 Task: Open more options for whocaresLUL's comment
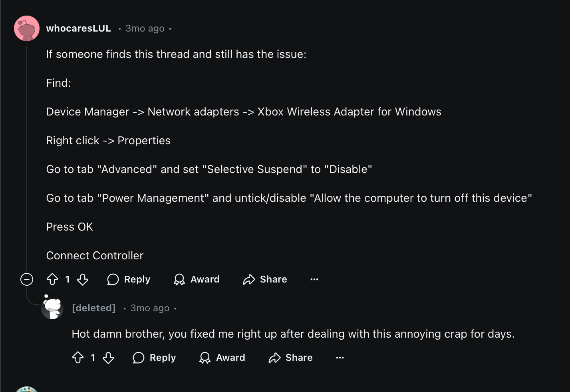click(314, 279)
